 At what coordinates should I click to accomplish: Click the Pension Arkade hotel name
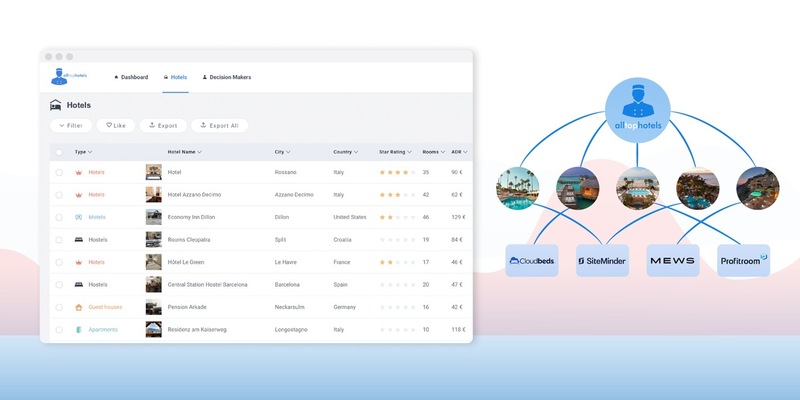pyautogui.click(x=187, y=307)
